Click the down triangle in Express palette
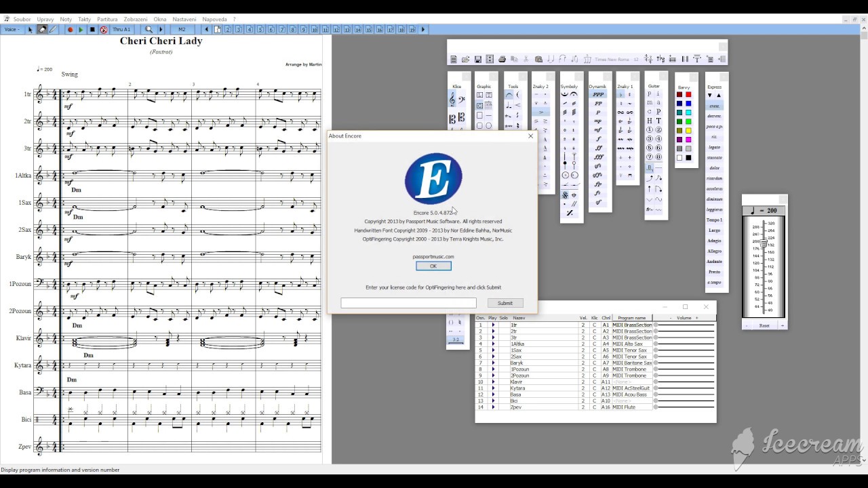 click(710, 96)
